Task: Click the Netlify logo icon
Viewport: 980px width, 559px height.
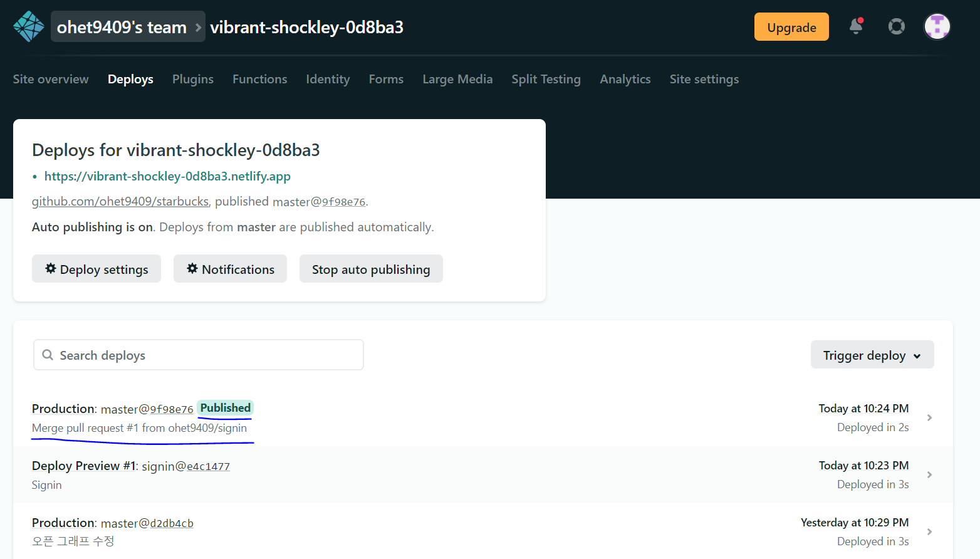Action: pos(28,26)
